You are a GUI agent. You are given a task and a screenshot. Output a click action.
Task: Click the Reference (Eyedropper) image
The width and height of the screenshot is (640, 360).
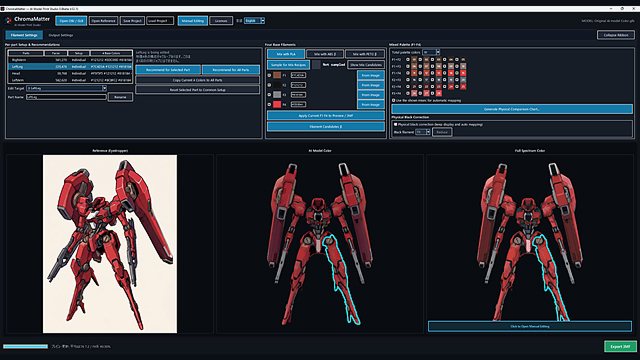tap(110, 244)
